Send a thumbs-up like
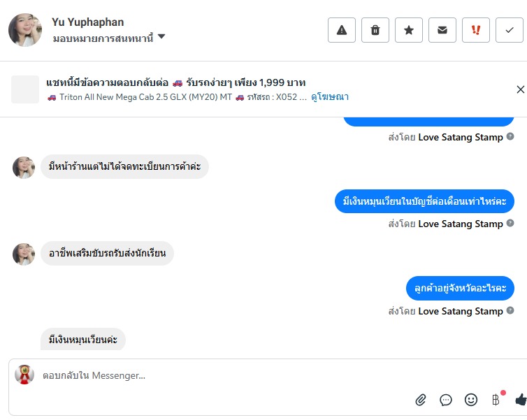This screenshot has width=527, height=420. tap(521, 400)
